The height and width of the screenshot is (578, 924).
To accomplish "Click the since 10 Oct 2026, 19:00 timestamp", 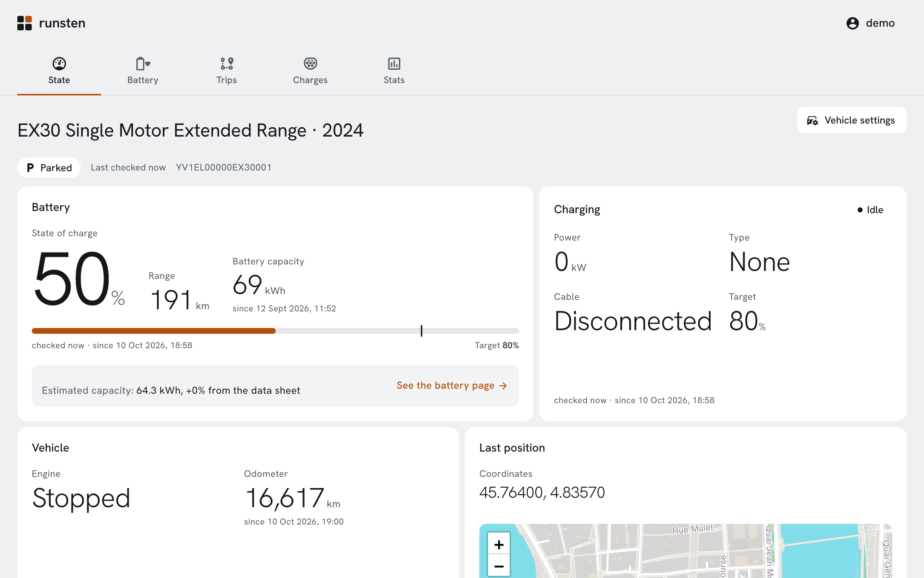I will click(293, 521).
